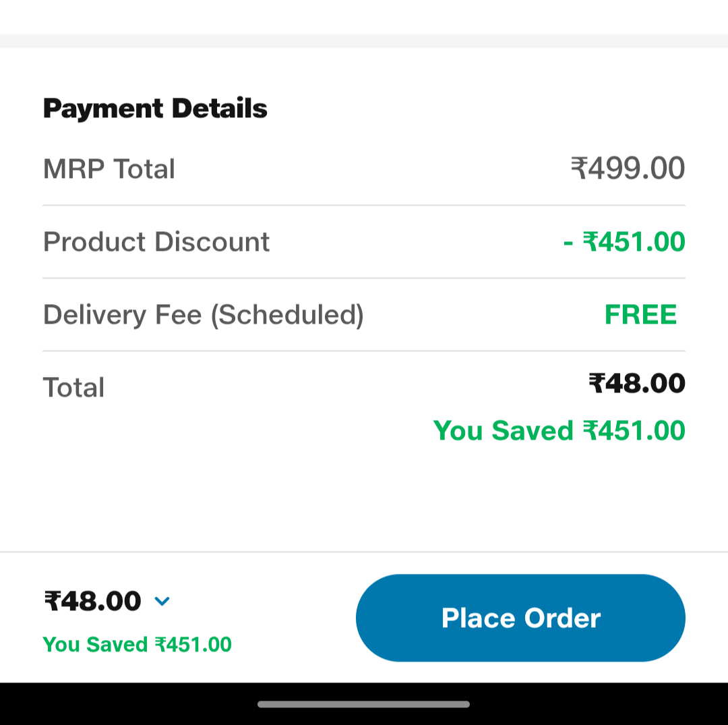Tap the green You Saved ₹451.00 under Total
Image resolution: width=728 pixels, height=725 pixels.
(559, 430)
